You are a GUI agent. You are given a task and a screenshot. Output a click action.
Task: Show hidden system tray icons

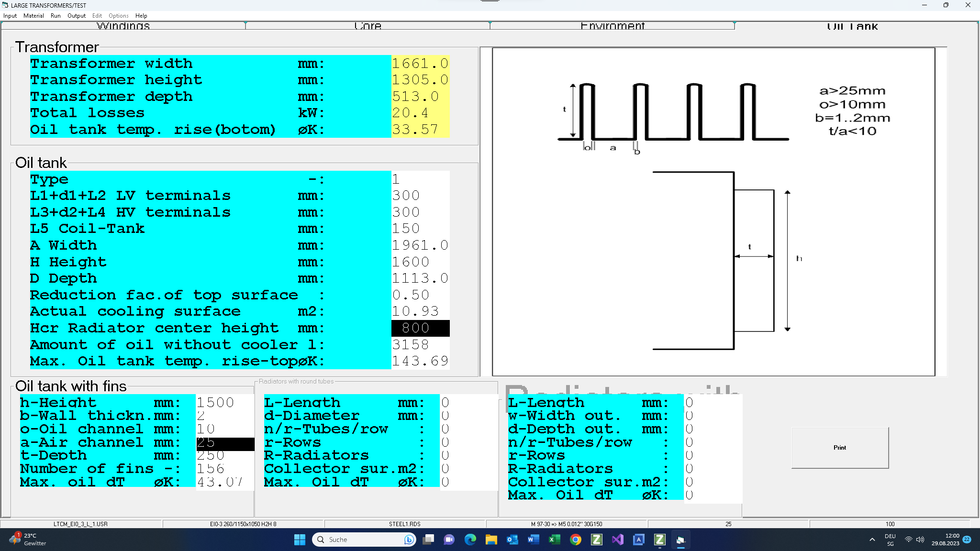coord(872,540)
